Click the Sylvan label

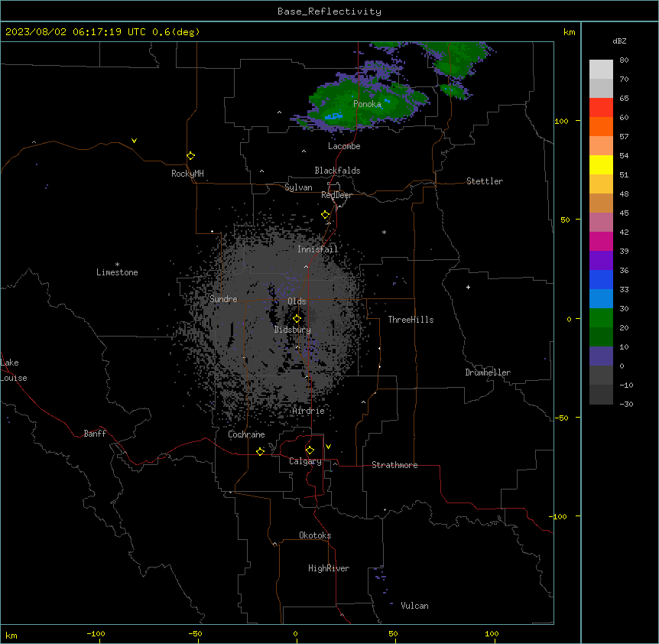[298, 187]
